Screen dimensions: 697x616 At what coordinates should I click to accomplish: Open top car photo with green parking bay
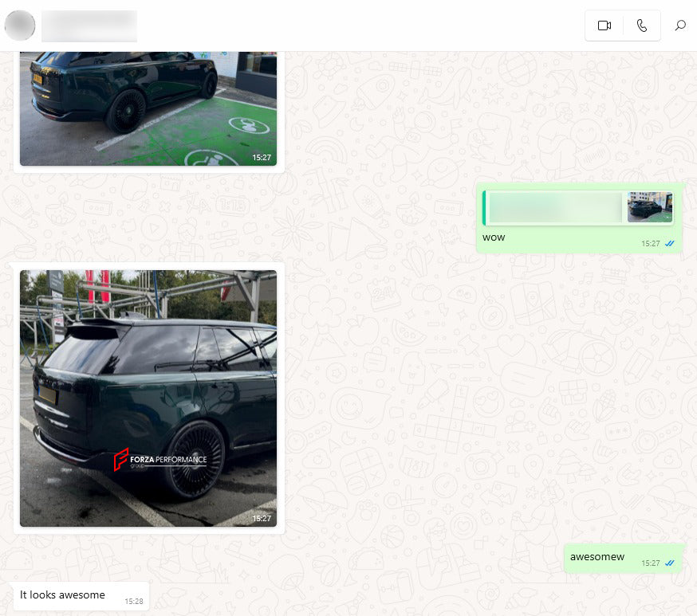click(x=148, y=108)
